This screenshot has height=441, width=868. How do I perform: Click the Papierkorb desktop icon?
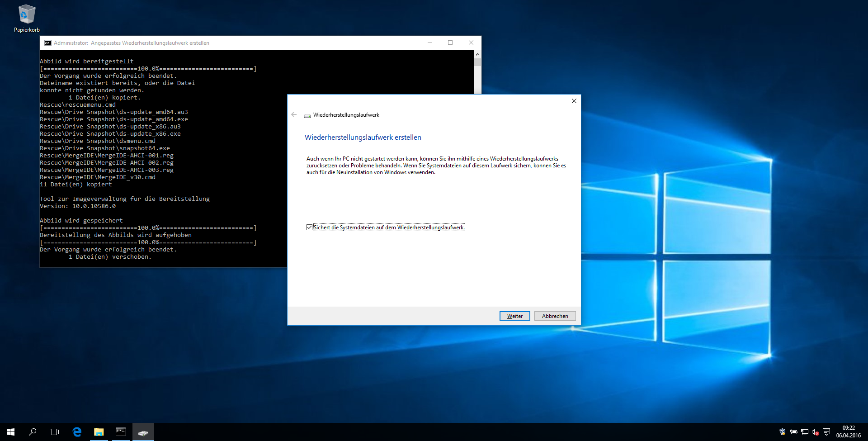click(x=27, y=18)
